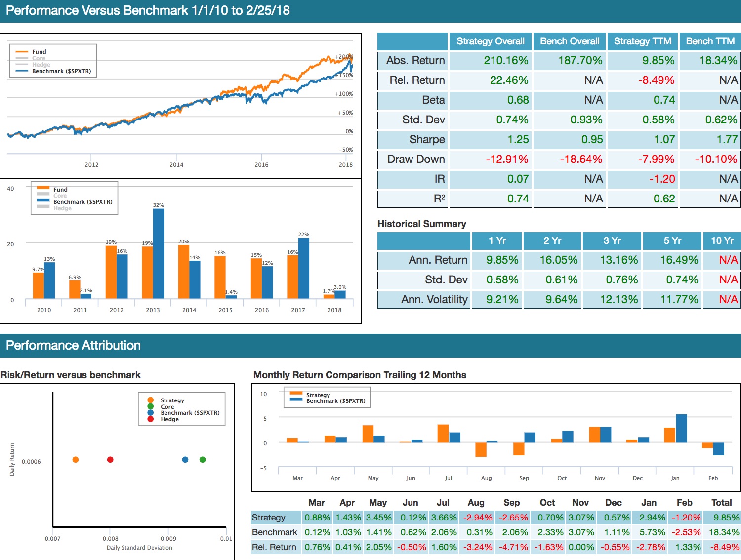
Task: Toggle Benchmark ($SPXTR) in the yearly bar chart legend
Action: coord(74,201)
